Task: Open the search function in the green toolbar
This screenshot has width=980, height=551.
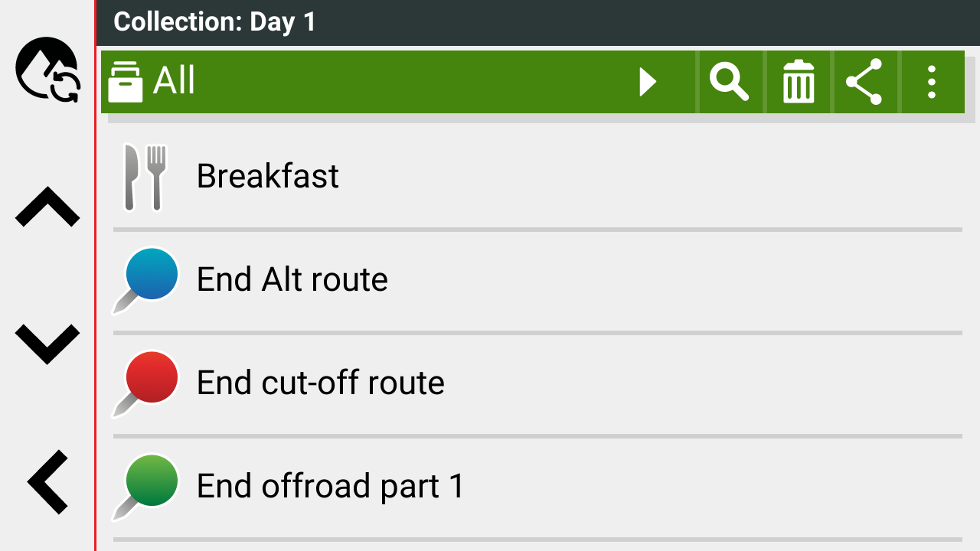Action: [x=730, y=80]
